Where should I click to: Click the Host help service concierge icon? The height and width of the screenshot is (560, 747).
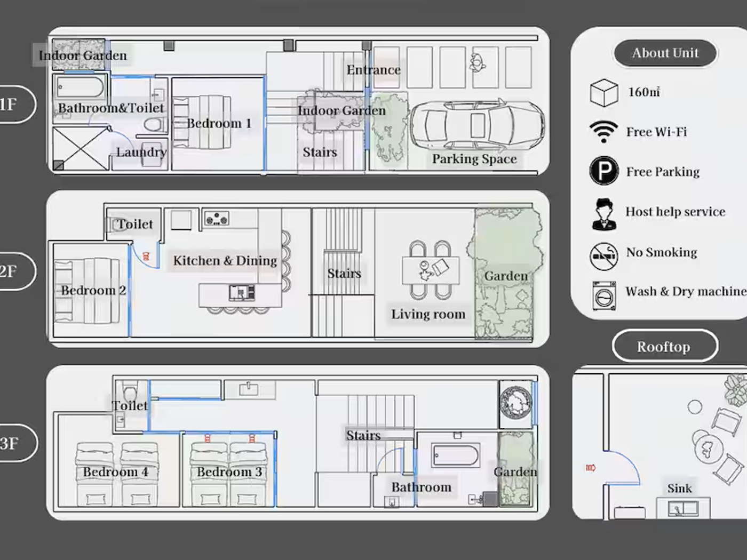click(603, 212)
